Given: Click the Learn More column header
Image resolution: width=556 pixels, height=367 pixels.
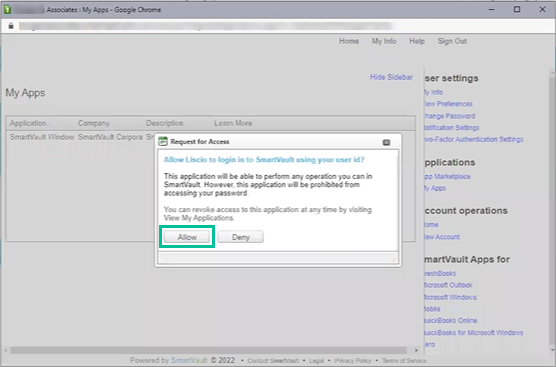Looking at the screenshot, I should [x=233, y=123].
